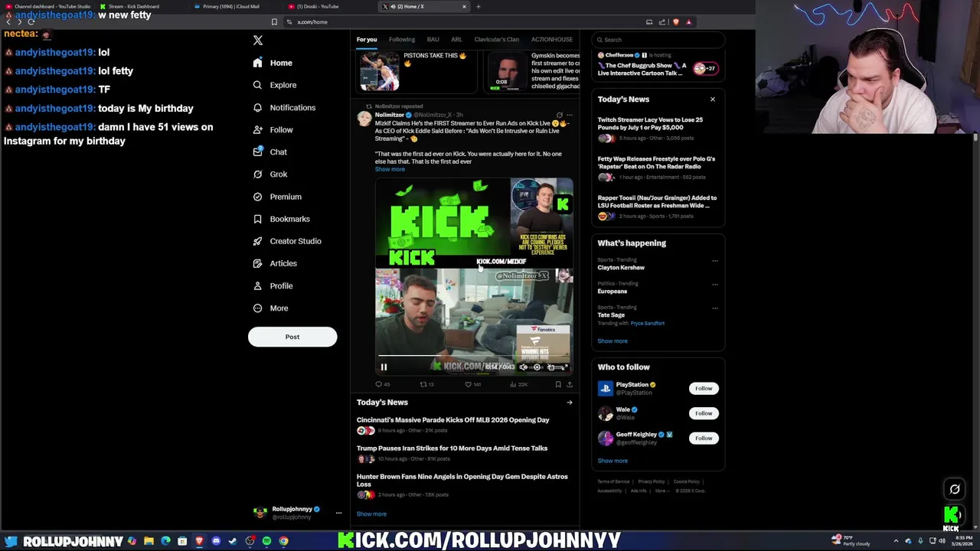Open Twitch Streamer Lacy news story

coord(657,129)
